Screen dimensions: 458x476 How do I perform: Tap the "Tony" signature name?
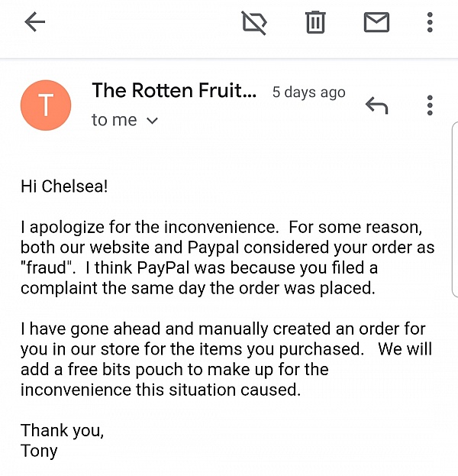point(39,451)
